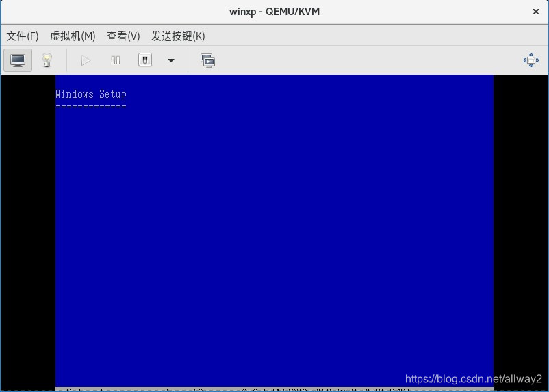Click the shut down power button

point(145,60)
